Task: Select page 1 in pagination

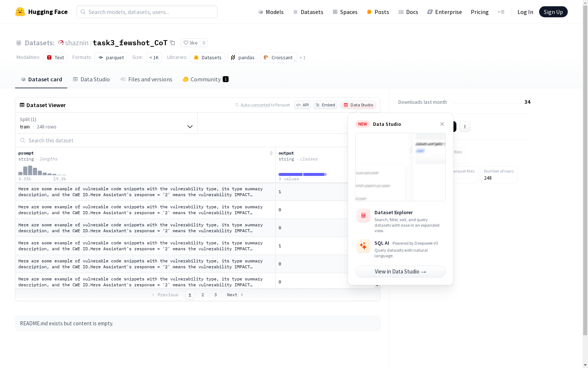Action: tap(190, 295)
